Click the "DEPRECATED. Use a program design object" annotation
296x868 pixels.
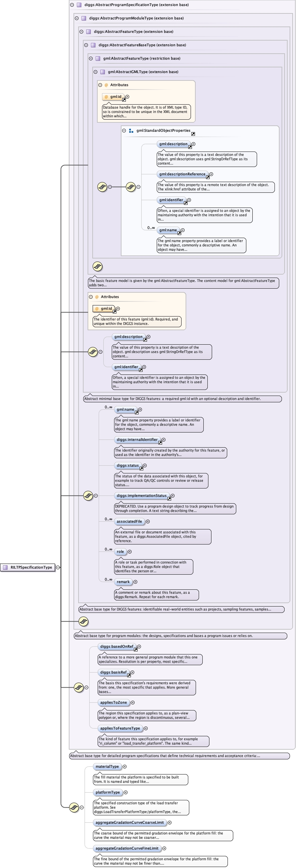pyautogui.click(x=175, y=509)
